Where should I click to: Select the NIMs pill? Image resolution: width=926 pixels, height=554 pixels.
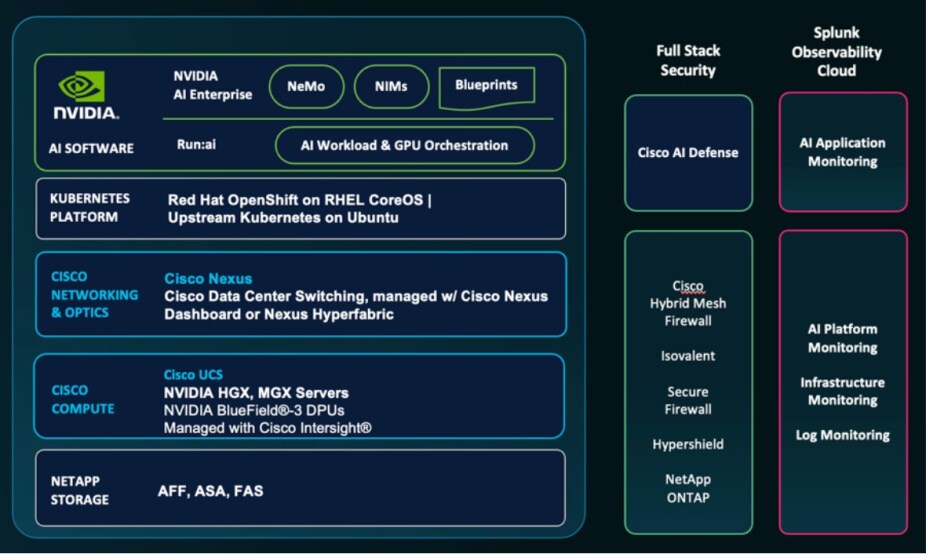click(391, 87)
